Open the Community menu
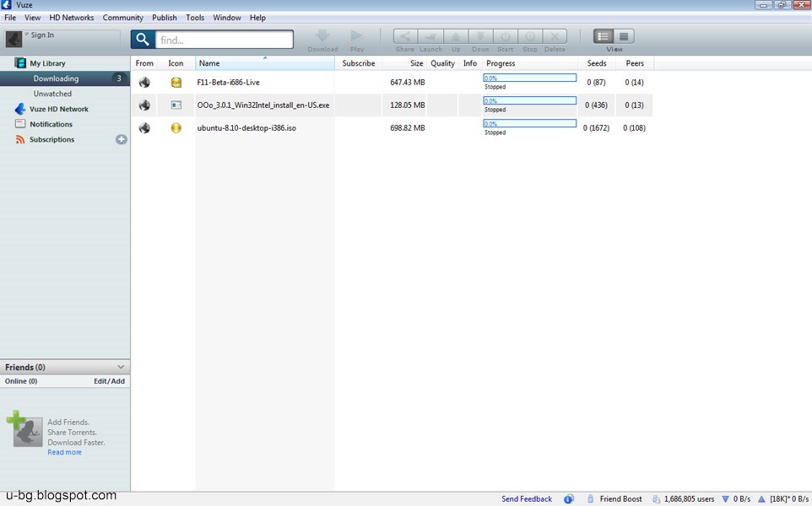Viewport: 812px width, 506px height. tap(122, 17)
